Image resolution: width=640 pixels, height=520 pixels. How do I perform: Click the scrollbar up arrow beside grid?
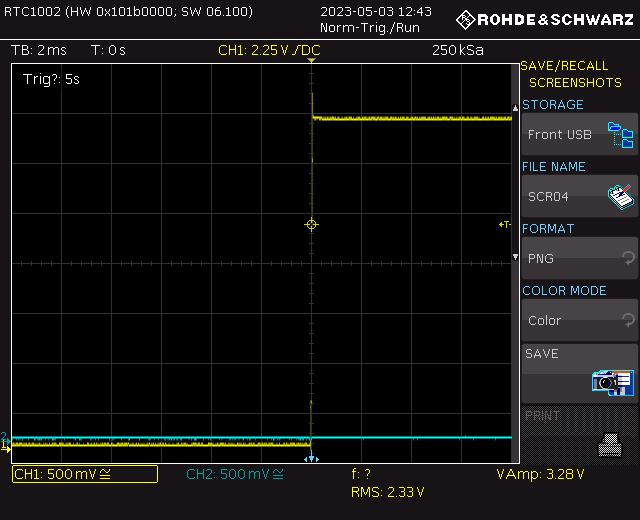pyautogui.click(x=515, y=108)
